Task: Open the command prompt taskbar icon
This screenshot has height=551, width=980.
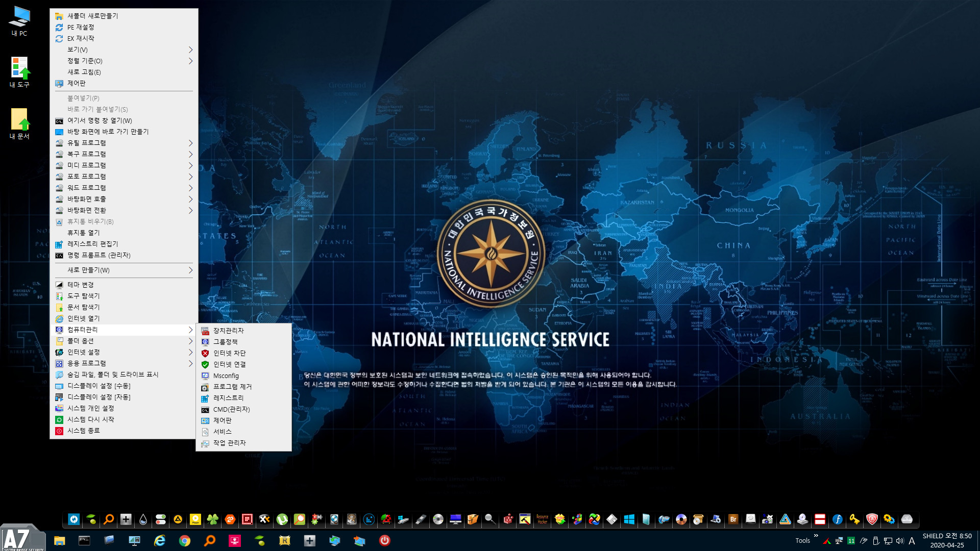Action: coord(85,541)
